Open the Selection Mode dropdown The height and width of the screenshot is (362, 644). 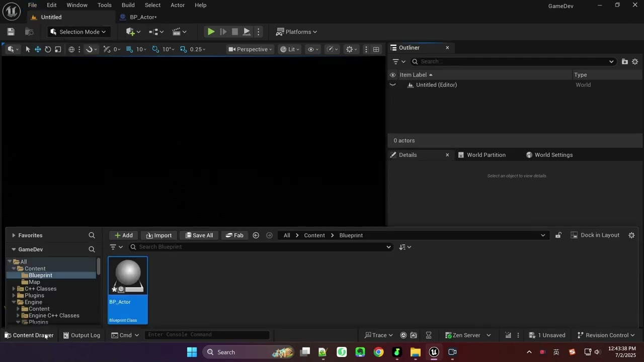pyautogui.click(x=78, y=32)
